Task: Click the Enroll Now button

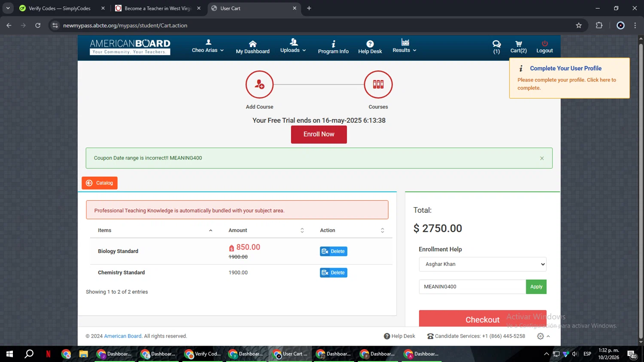Action: tap(319, 134)
